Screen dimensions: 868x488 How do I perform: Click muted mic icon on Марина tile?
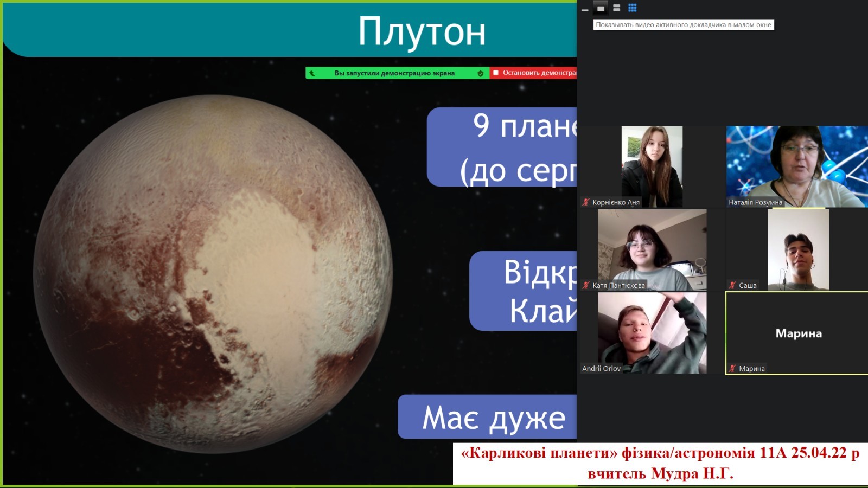732,369
